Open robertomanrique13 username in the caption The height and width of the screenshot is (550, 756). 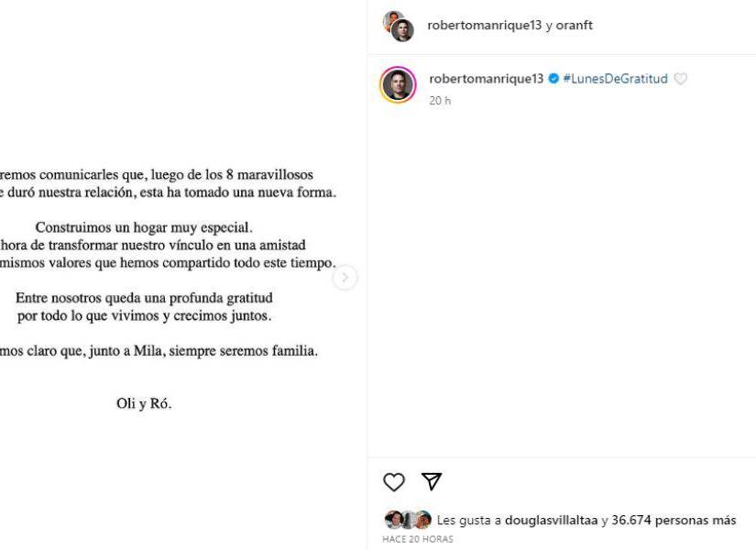[486, 79]
